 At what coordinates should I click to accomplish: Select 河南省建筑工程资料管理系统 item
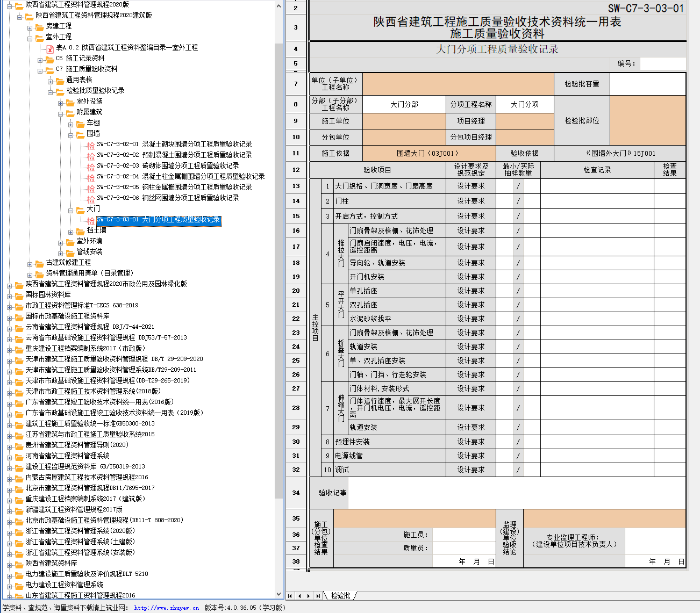coord(67,456)
